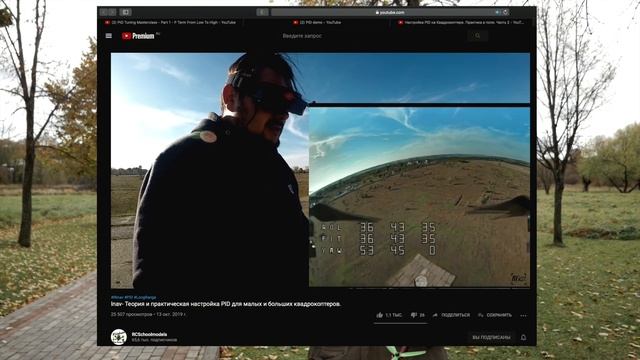Viewport: 640px width, 360px height.
Task: Switch to the PID demo YouTube tab
Action: pyautogui.click(x=317, y=22)
